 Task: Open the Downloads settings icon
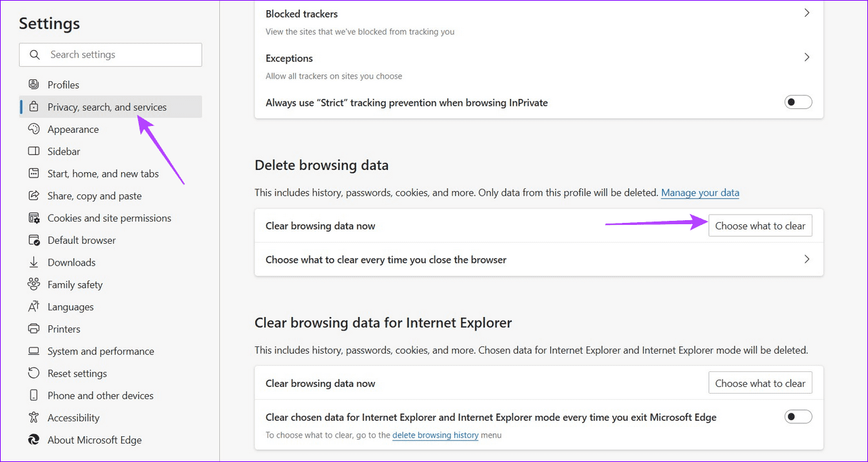point(33,262)
